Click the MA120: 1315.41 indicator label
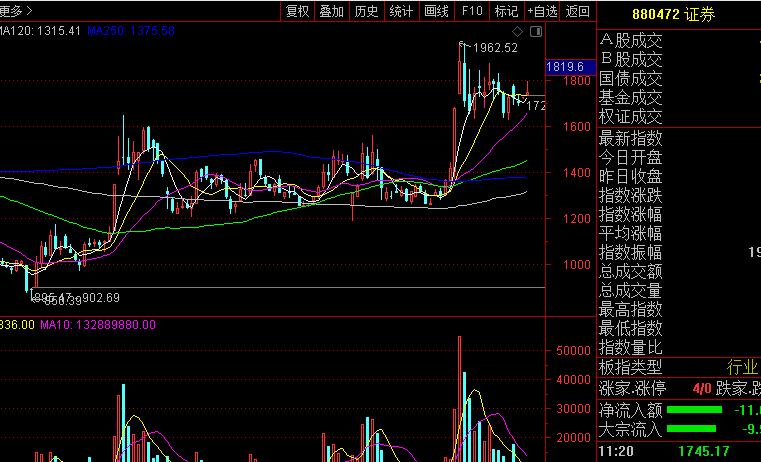 pyautogui.click(x=40, y=31)
